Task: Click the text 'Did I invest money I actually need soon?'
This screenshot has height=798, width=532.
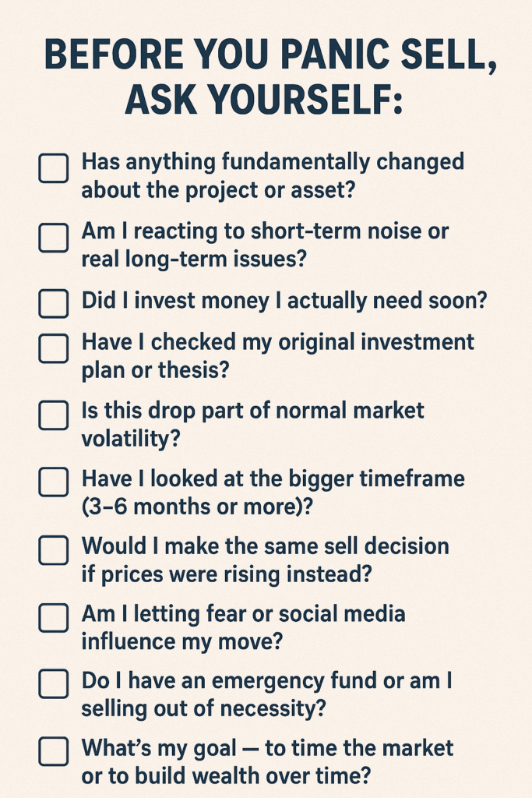Action: click(x=284, y=302)
